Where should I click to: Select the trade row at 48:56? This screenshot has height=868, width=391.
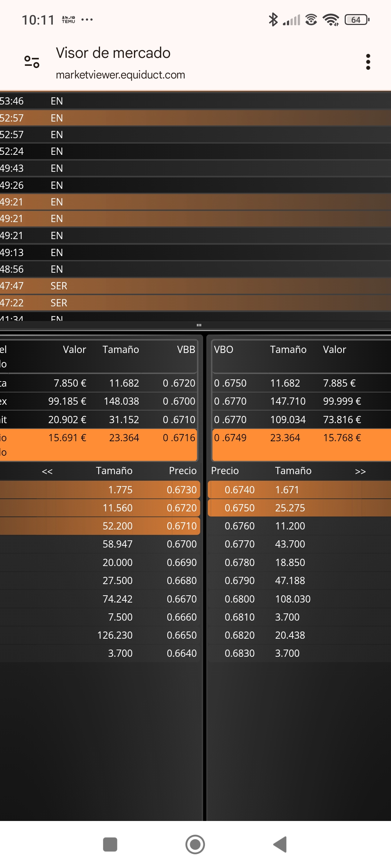pos(195,269)
